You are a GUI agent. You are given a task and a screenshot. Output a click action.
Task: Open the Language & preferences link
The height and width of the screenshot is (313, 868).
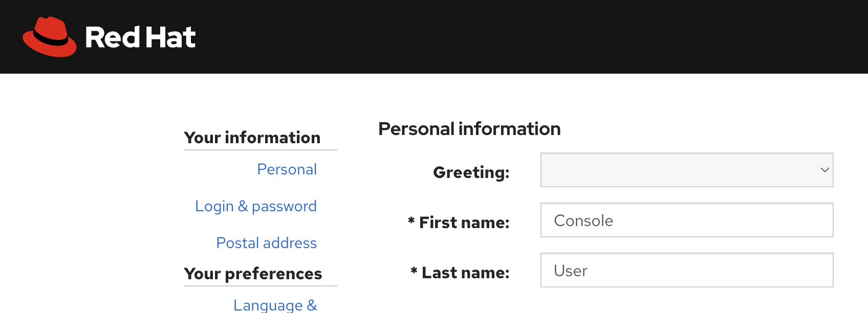pyautogui.click(x=275, y=305)
